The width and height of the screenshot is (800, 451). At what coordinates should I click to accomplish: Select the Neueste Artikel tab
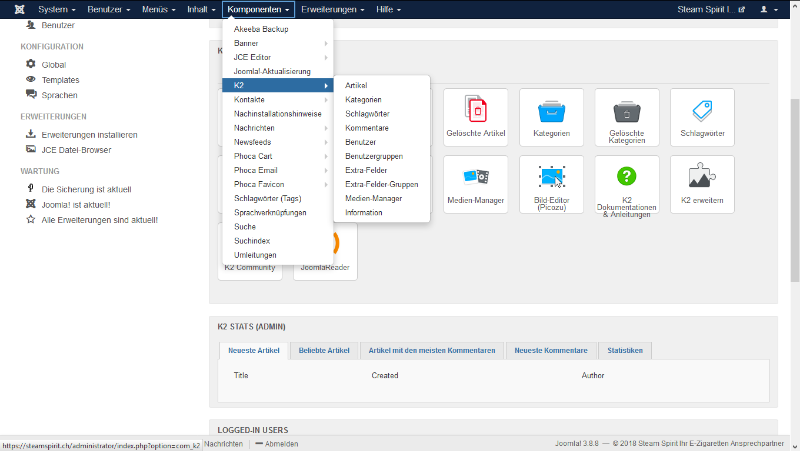(254, 350)
